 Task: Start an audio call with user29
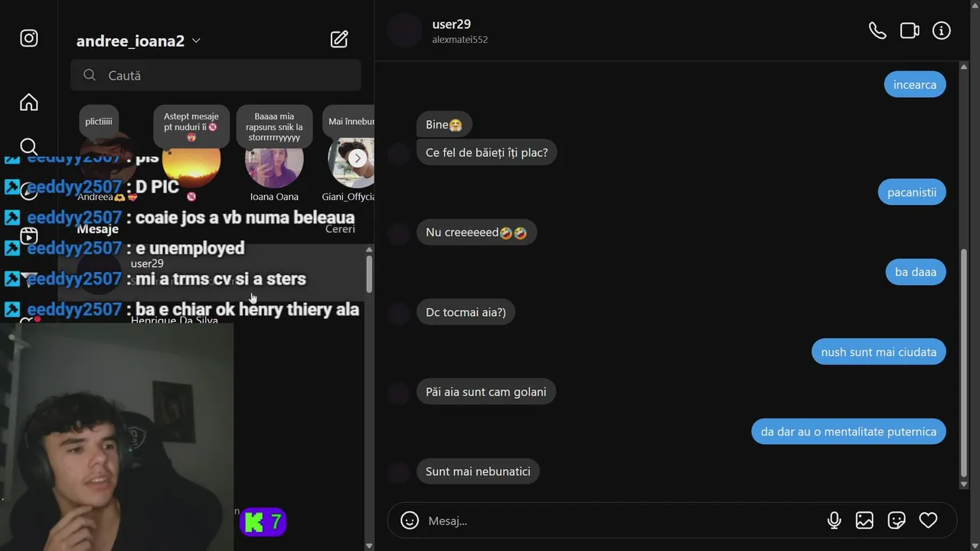(877, 31)
